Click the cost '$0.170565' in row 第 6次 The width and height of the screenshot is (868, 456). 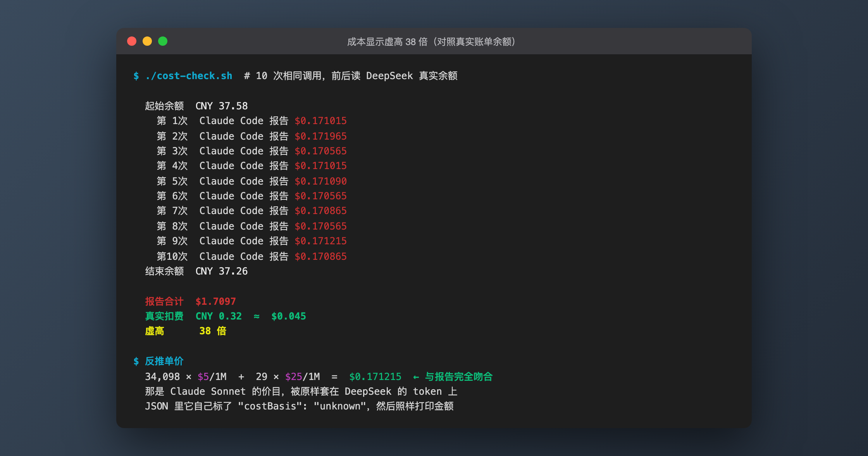click(320, 196)
